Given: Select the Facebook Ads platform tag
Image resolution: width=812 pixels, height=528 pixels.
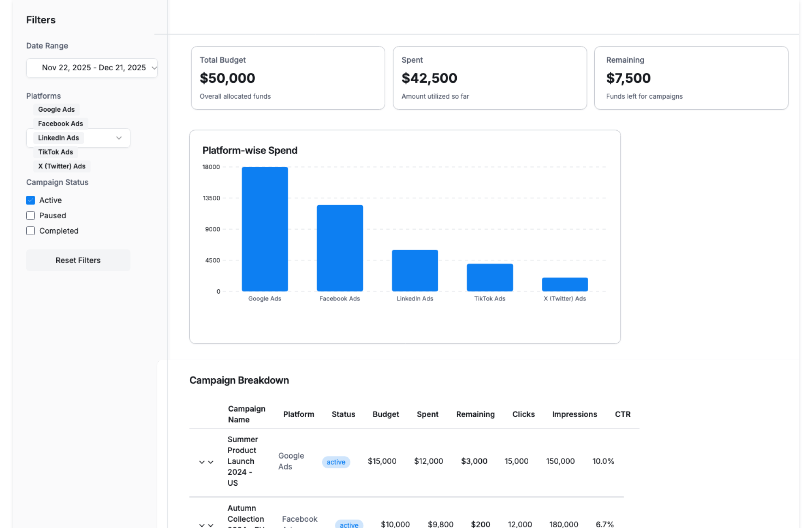Looking at the screenshot, I should point(60,124).
